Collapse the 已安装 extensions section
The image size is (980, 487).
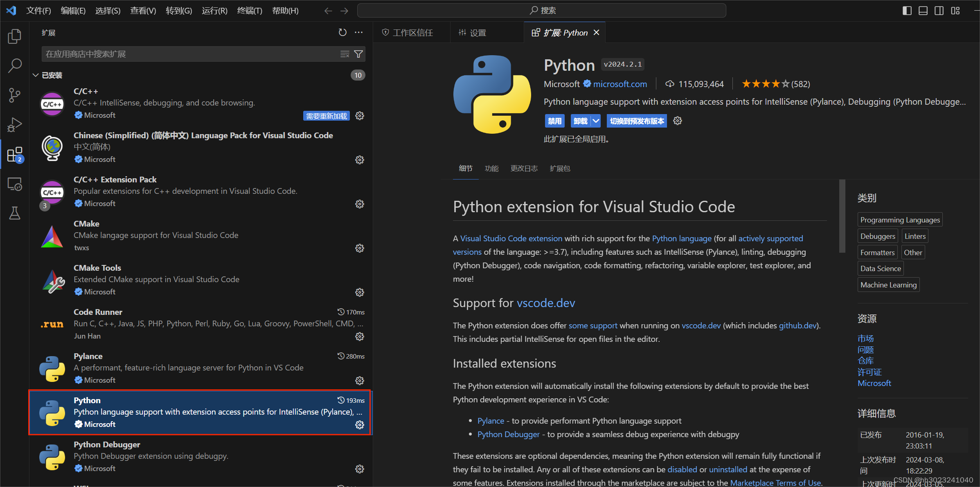tap(36, 75)
